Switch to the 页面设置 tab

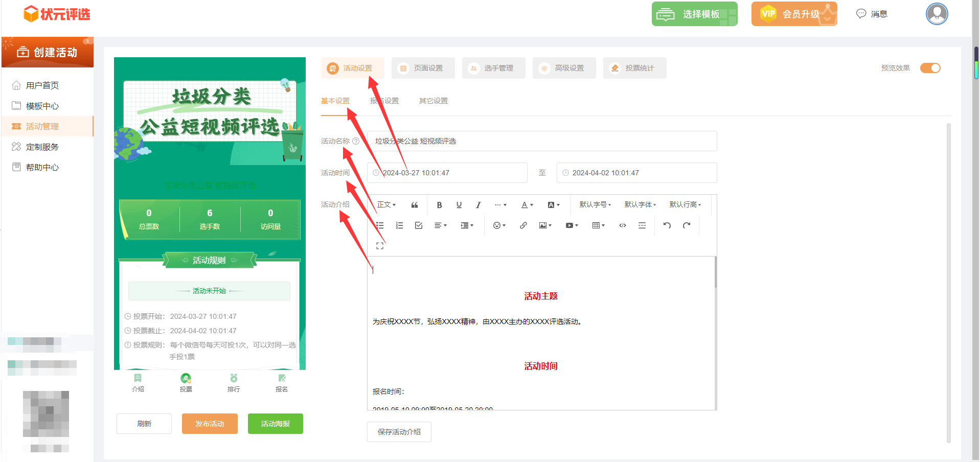pyautogui.click(x=423, y=68)
